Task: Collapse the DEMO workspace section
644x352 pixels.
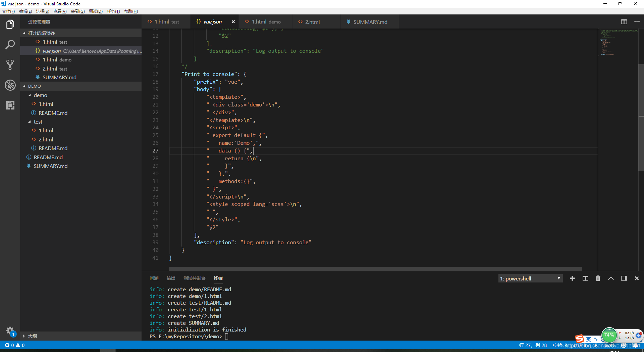Action: coord(81,86)
